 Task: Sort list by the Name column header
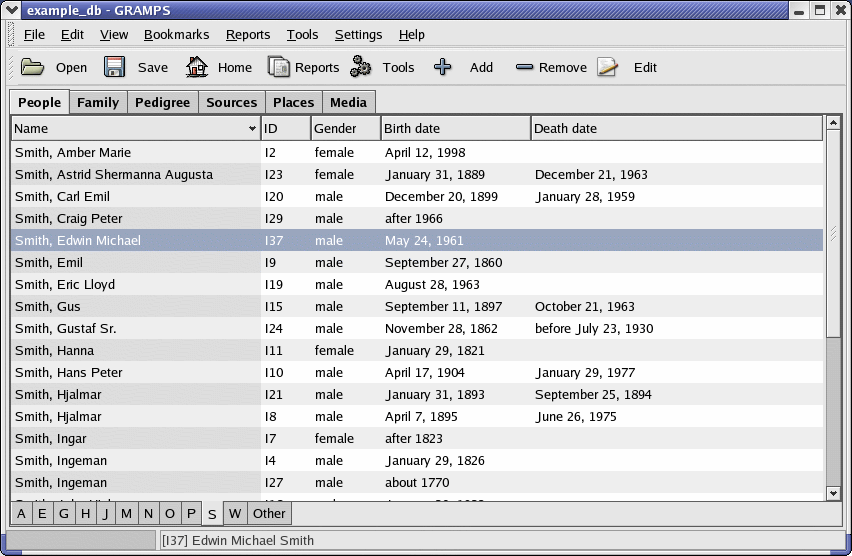tap(135, 128)
